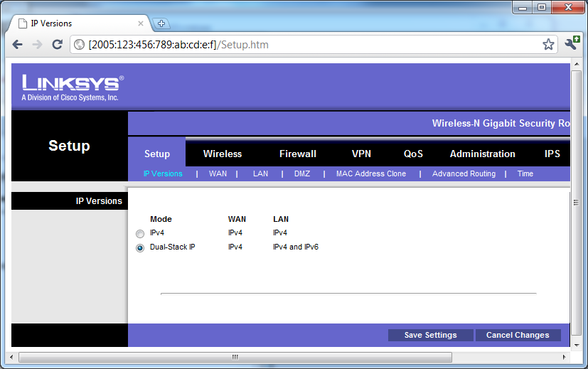The height and width of the screenshot is (369, 588).
Task: Bookmark page with the star icon
Action: [548, 44]
